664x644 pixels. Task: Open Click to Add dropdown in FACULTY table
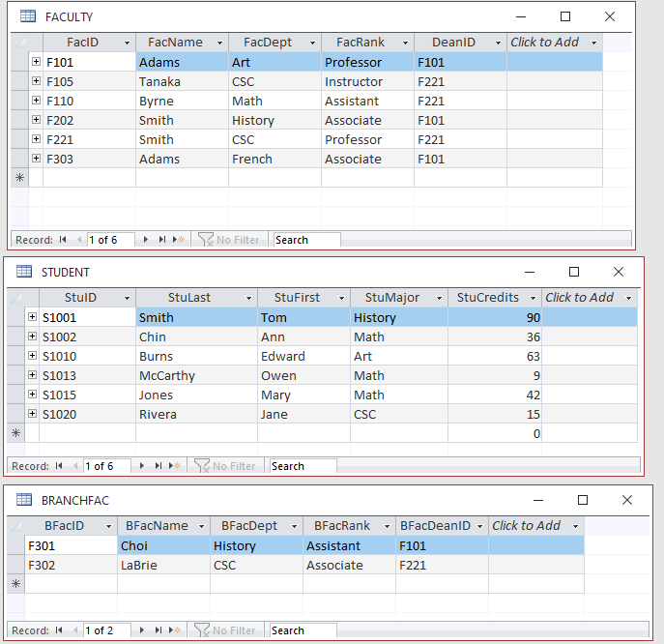pyautogui.click(x=593, y=43)
